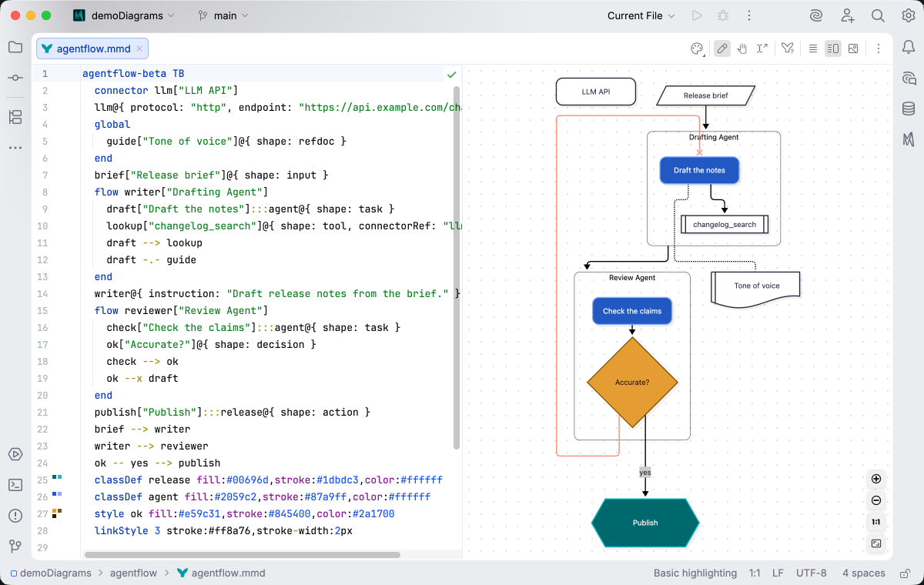
Task: Click line 27 gutter color swatches
Action: [57, 513]
